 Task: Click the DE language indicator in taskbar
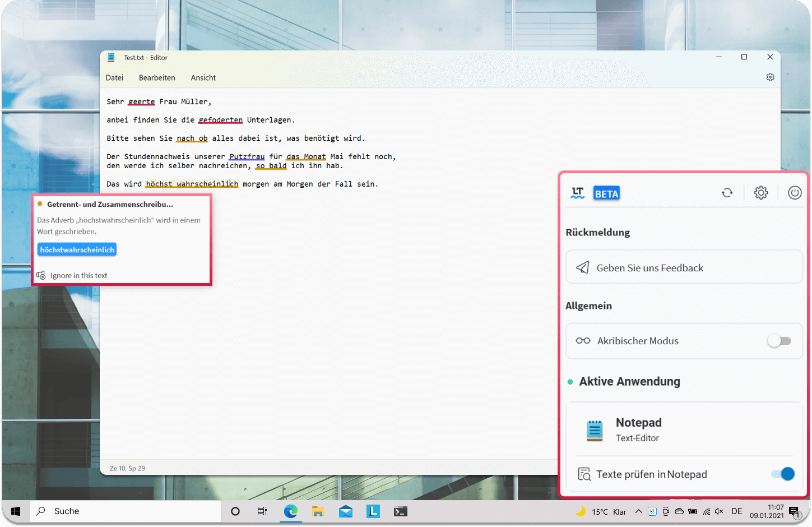pyautogui.click(x=736, y=511)
